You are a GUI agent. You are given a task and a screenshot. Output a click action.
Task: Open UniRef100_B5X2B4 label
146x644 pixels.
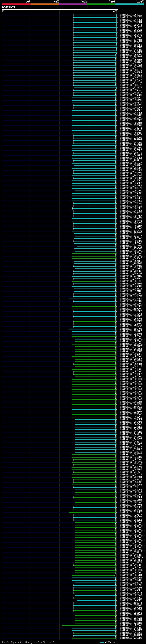(131, 364)
